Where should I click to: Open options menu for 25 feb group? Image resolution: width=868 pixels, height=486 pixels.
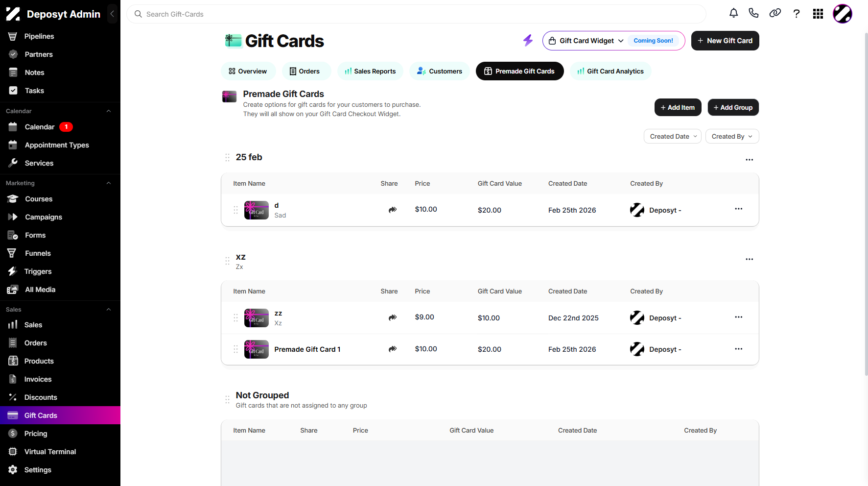(x=749, y=160)
